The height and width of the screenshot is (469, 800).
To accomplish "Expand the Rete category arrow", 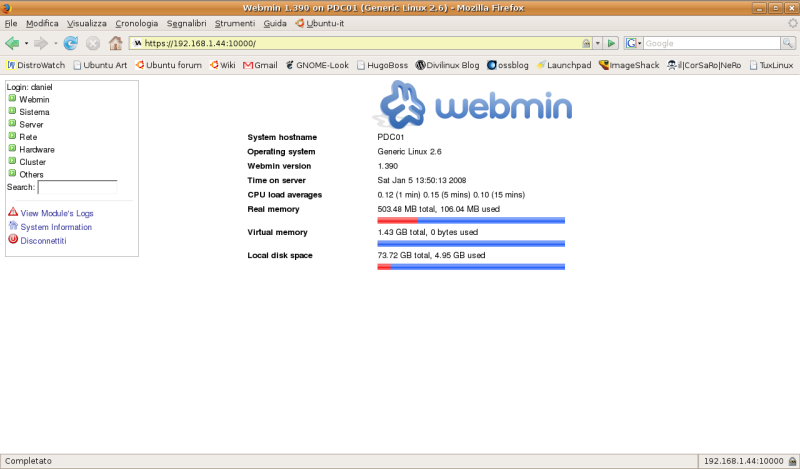I will (x=13, y=137).
